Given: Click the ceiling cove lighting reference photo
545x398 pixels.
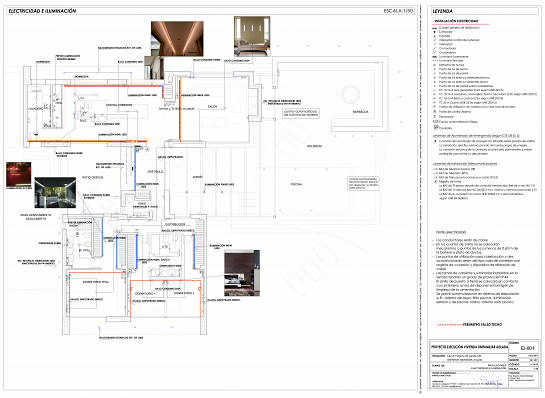Looking at the screenshot, I should [177, 39].
